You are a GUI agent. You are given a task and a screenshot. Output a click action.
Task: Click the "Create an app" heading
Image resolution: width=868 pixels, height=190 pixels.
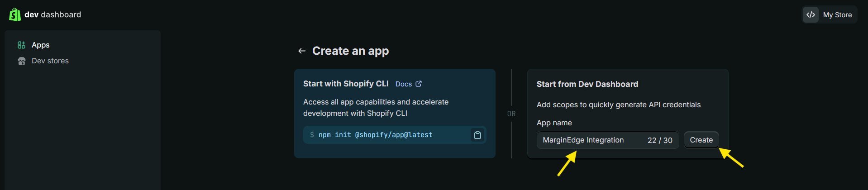[350, 51]
